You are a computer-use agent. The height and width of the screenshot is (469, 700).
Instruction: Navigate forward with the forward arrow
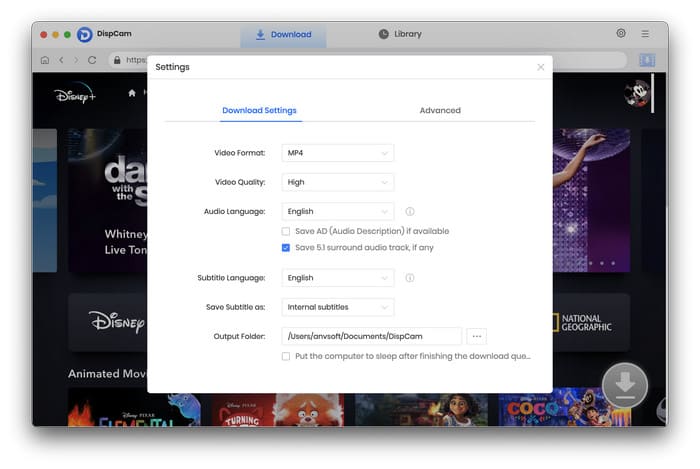[76, 60]
